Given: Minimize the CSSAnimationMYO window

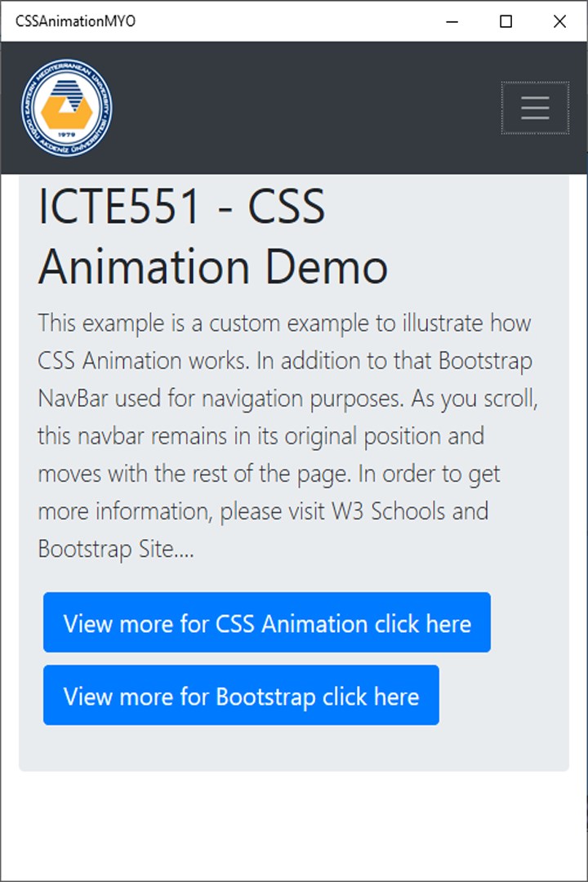Looking at the screenshot, I should [x=452, y=21].
